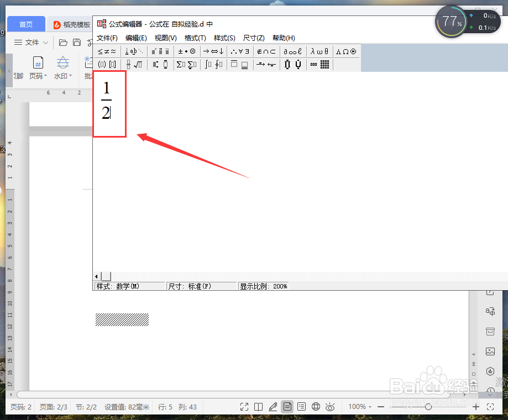
Task: Click 显示比例: 200% status field
Action: click(x=263, y=286)
